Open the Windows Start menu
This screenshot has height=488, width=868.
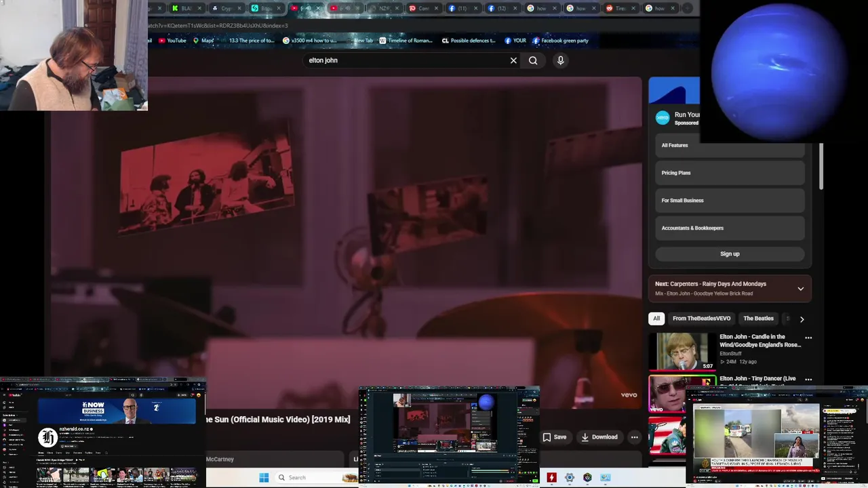click(264, 477)
